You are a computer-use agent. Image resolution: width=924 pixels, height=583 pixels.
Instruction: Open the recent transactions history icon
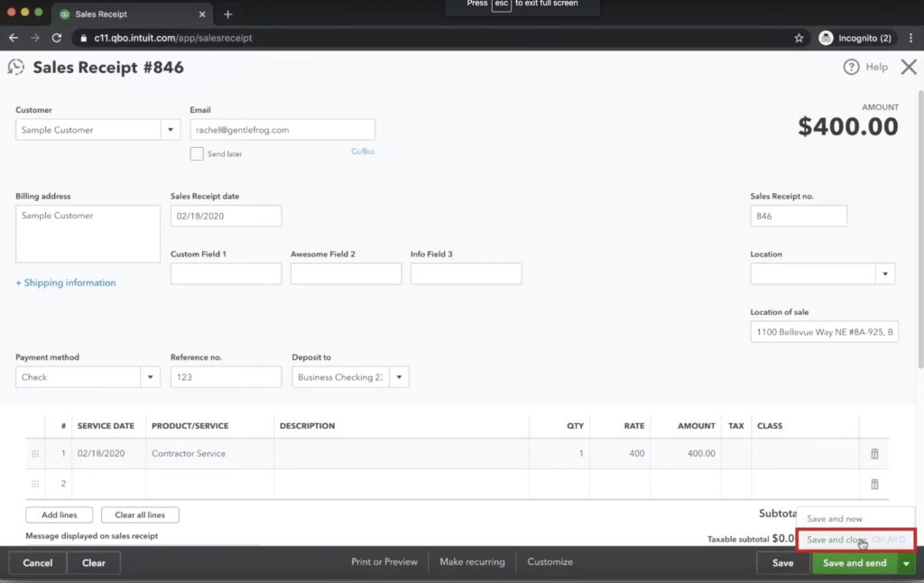pos(16,67)
